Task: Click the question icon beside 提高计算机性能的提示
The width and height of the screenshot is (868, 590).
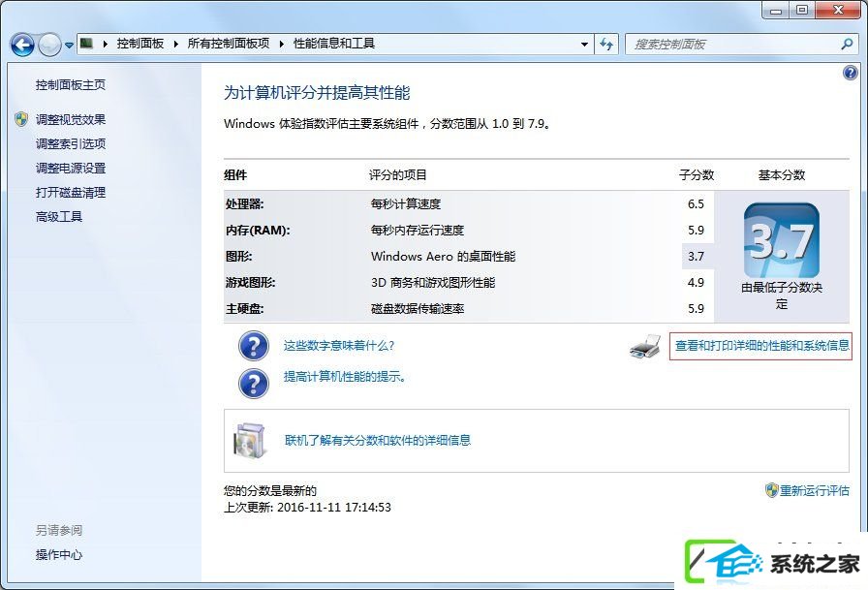Action: [x=254, y=383]
